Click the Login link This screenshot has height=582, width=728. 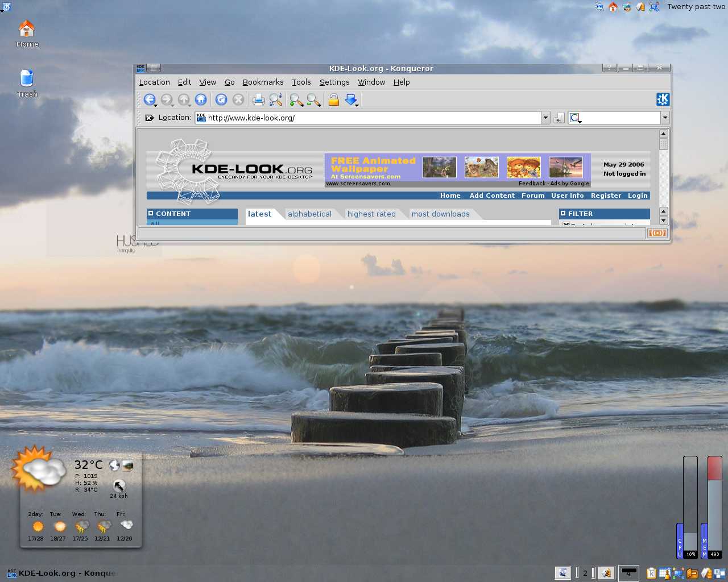point(638,196)
